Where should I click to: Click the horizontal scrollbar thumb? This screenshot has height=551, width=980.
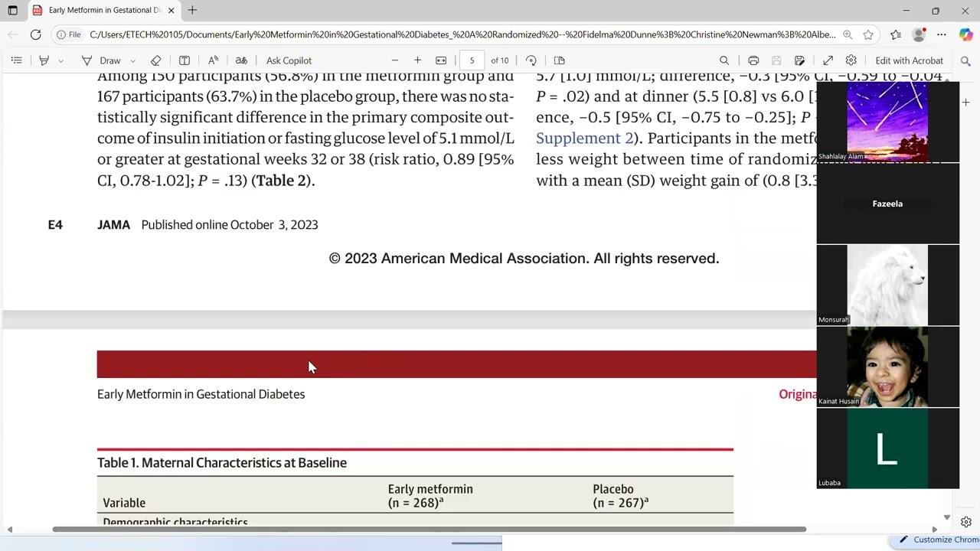click(429, 529)
